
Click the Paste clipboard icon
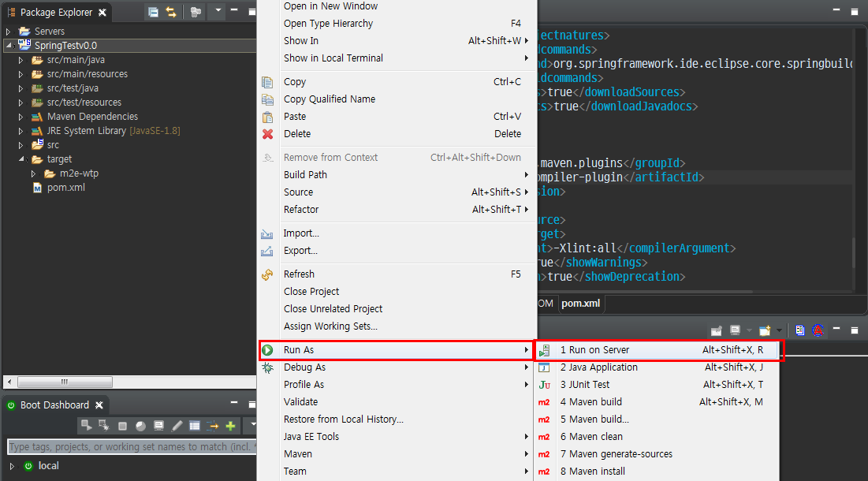point(267,117)
